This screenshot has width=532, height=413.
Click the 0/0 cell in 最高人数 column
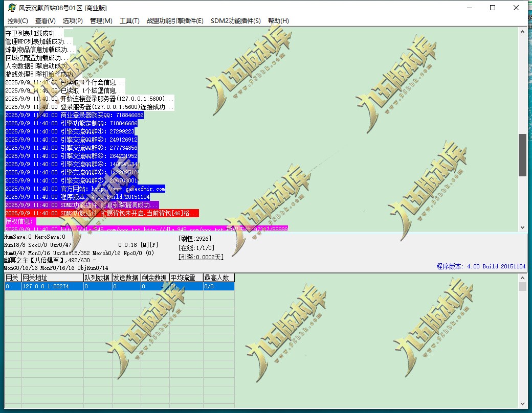coord(219,286)
